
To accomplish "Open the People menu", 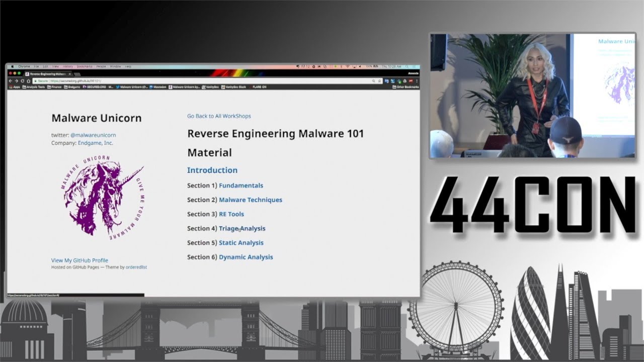I will pyautogui.click(x=101, y=66).
